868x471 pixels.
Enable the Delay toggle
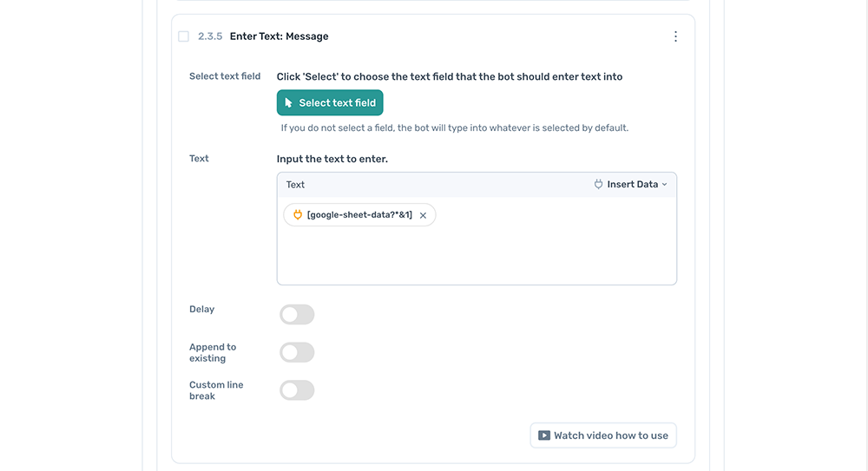[x=297, y=314]
